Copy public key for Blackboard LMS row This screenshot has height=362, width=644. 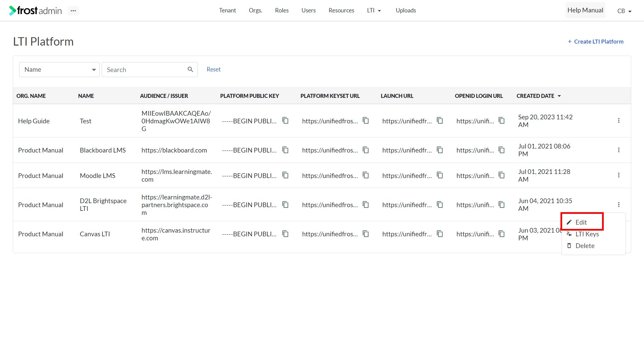pyautogui.click(x=285, y=150)
